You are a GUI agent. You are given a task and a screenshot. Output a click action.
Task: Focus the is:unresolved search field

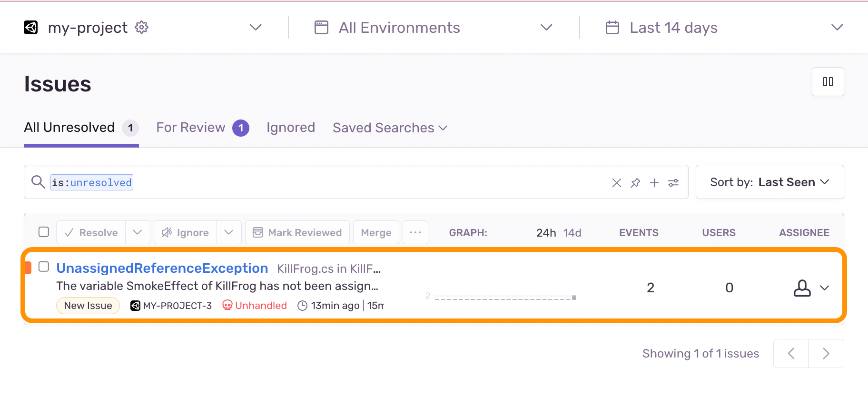tap(333, 182)
